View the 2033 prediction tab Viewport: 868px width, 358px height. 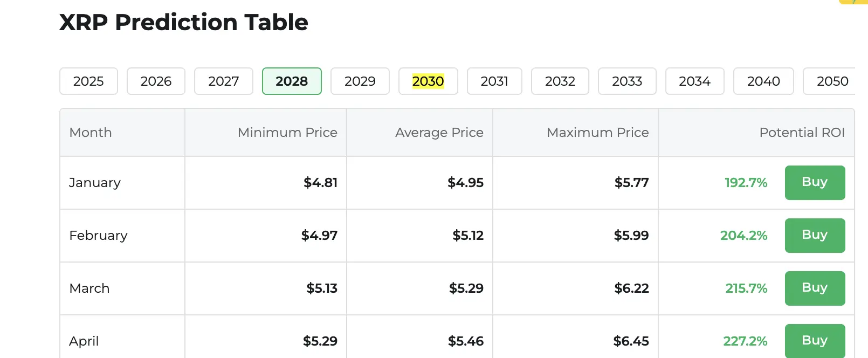[x=627, y=81]
